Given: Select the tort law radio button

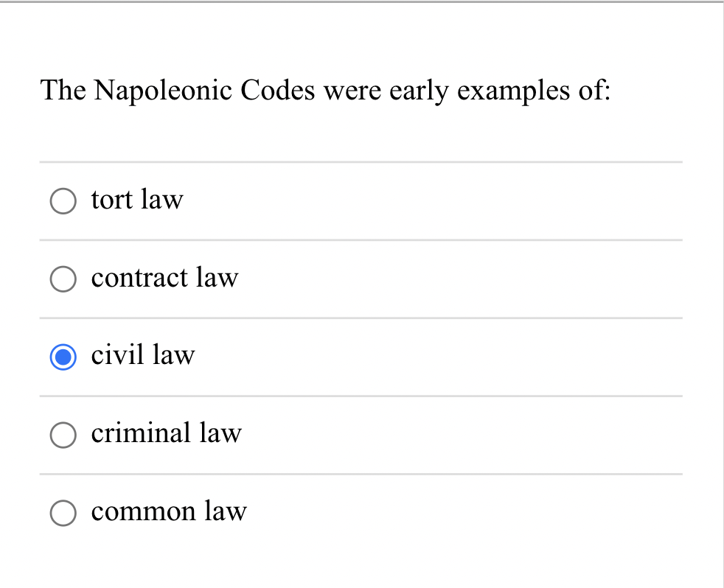Looking at the screenshot, I should coord(63,200).
